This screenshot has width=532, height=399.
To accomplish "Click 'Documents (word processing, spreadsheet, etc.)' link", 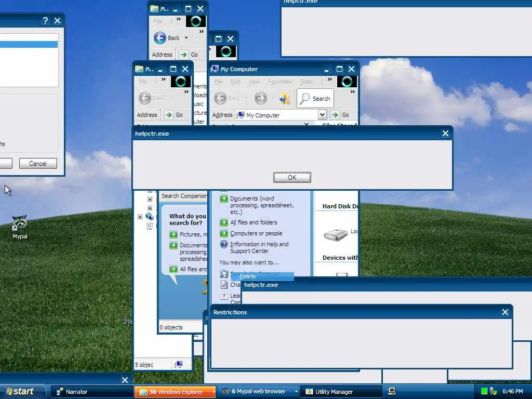I will pos(262,205).
